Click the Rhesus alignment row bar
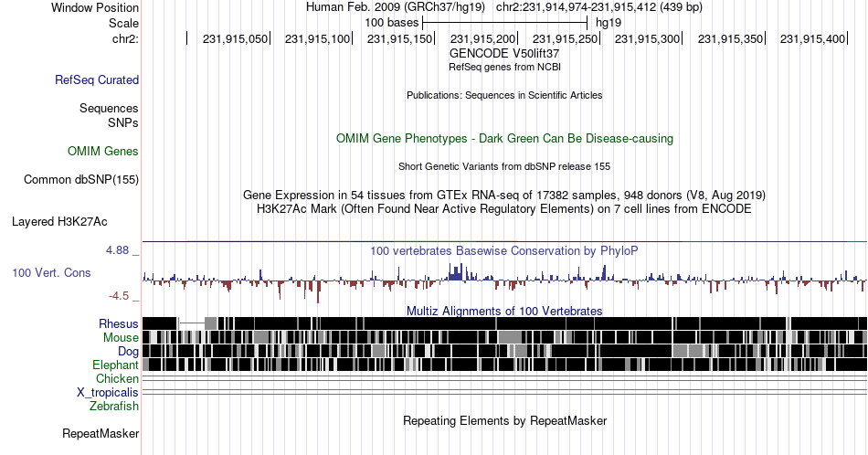Viewport: 868px width, 455px height. click(504, 323)
